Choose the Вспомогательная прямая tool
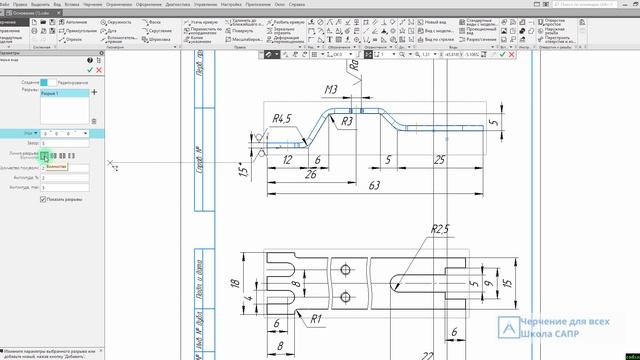640x360 pixels. (x=119, y=39)
